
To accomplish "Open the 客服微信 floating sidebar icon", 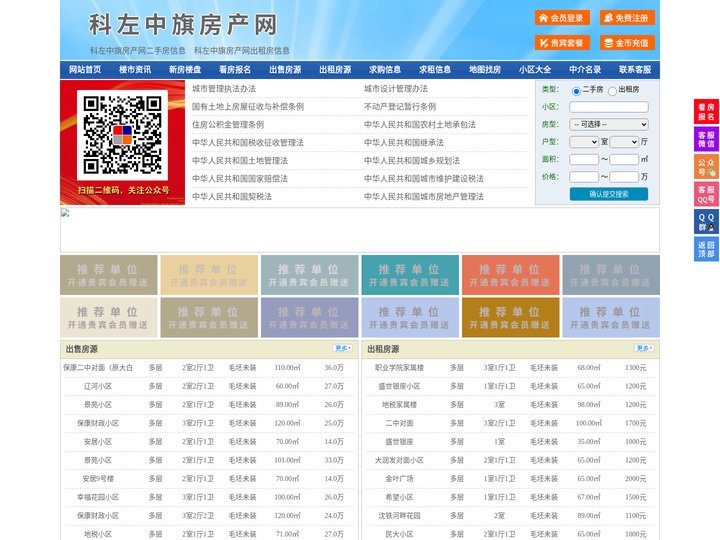I will 706,139.
